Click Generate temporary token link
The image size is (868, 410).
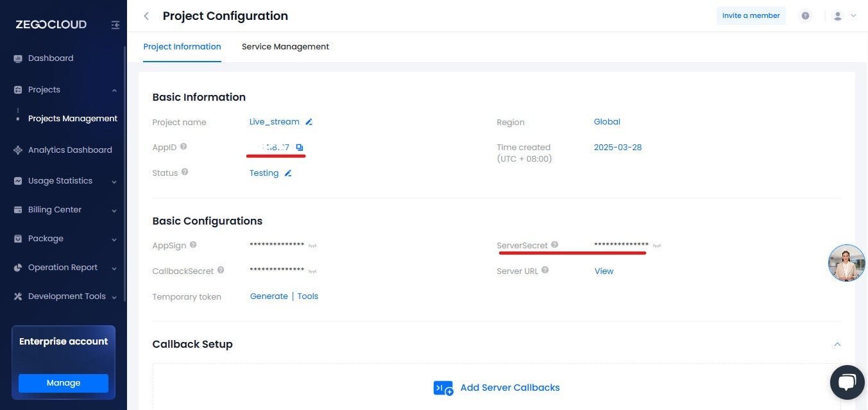(269, 296)
